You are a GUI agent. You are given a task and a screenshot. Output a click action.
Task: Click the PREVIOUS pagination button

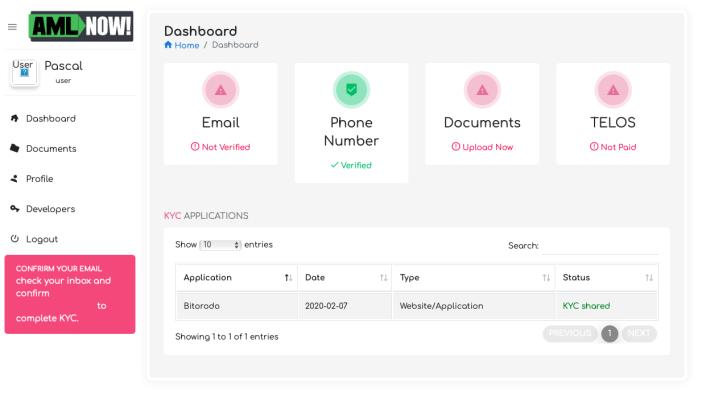point(570,334)
